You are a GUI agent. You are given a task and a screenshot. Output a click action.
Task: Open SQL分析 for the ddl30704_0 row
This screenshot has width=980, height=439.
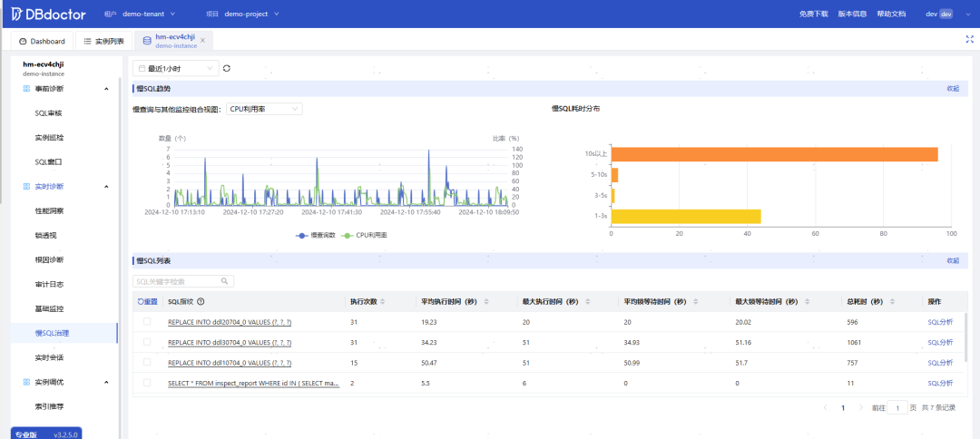click(940, 342)
